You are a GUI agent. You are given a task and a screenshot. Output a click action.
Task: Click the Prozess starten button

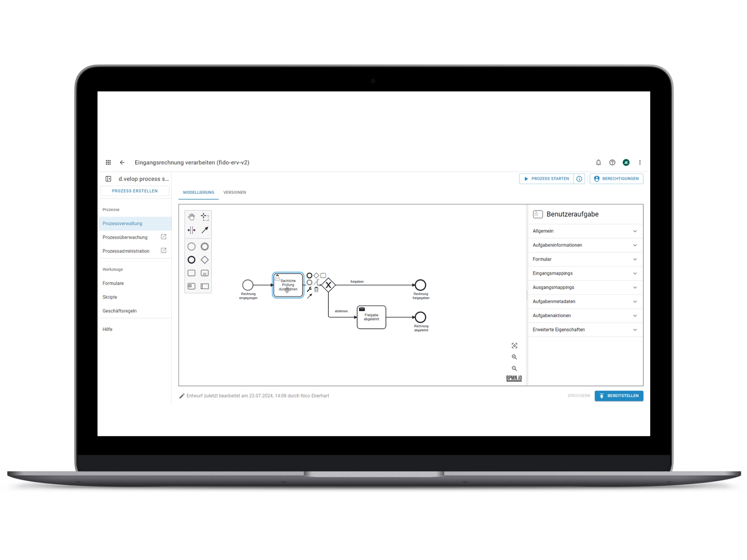[x=546, y=179]
